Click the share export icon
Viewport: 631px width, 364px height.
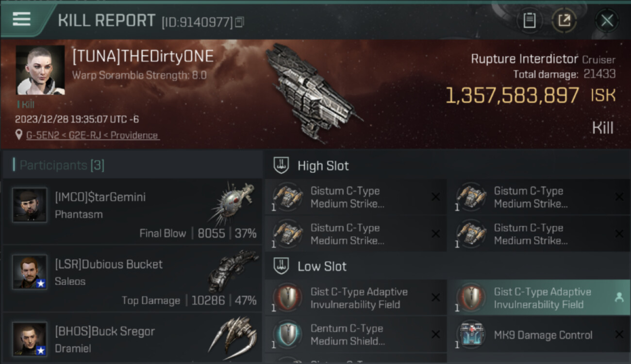[564, 20]
